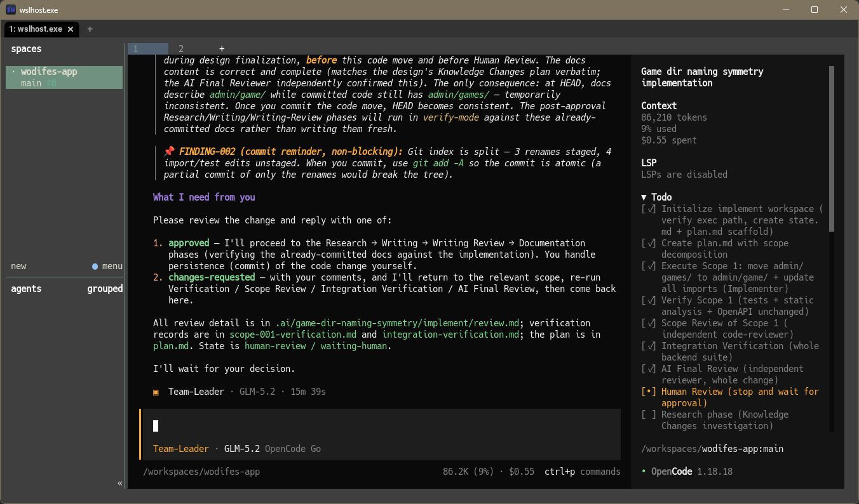The width and height of the screenshot is (859, 504).
Task: Click the Context heading in right panel
Action: [659, 106]
